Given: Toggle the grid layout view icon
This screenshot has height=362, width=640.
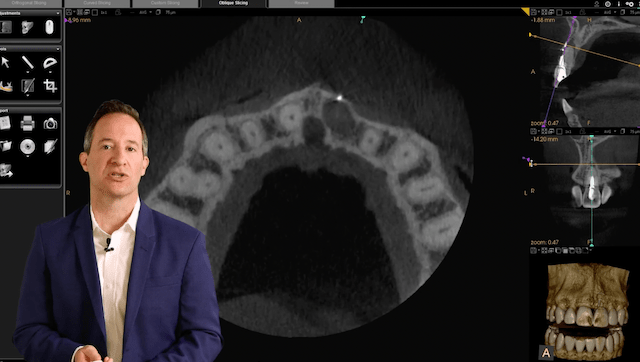Looking at the screenshot, I should tap(80, 12).
